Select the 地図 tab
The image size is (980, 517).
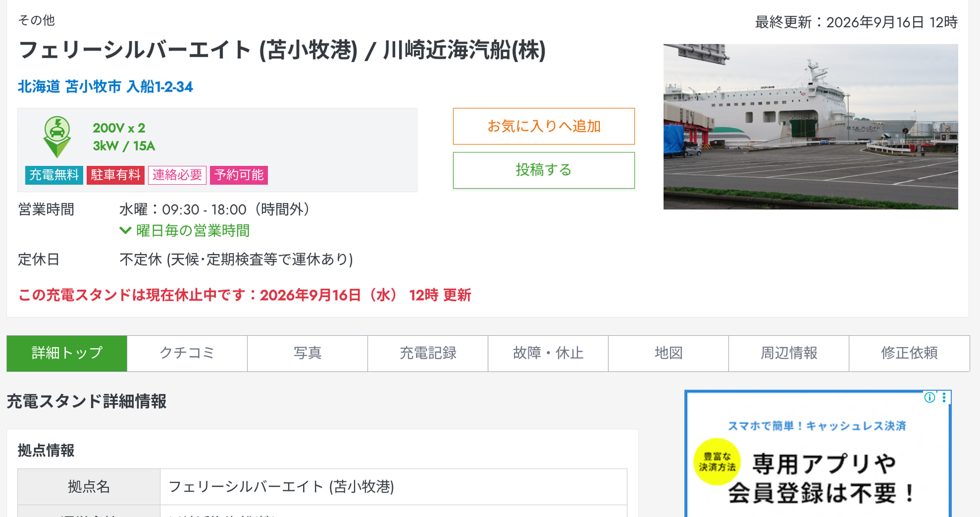[669, 353]
